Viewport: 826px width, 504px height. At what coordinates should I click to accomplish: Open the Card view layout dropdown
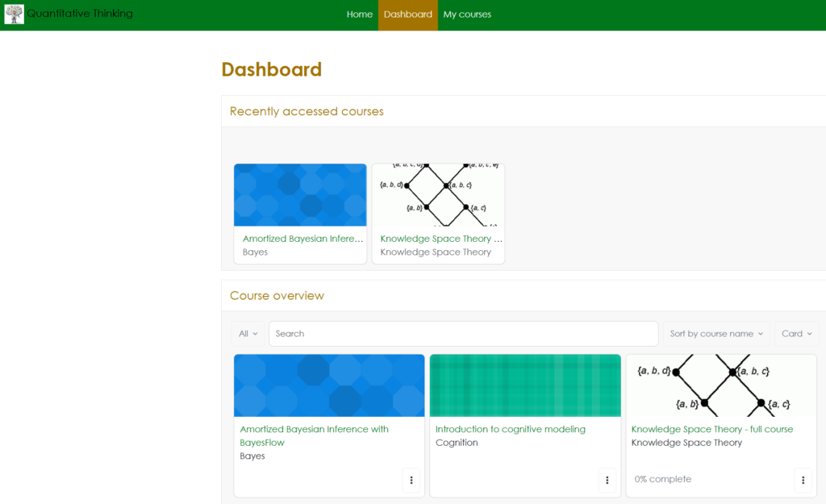pos(796,334)
